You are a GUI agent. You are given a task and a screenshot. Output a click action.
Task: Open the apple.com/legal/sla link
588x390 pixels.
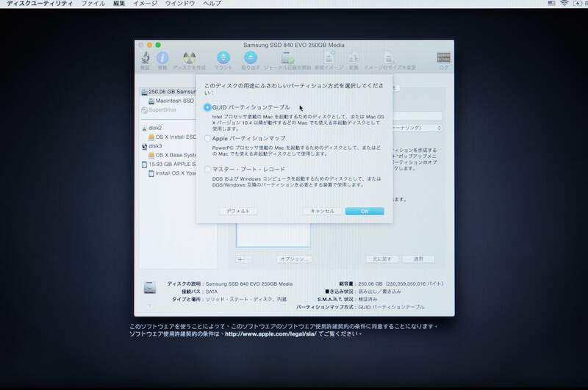[x=270, y=333]
